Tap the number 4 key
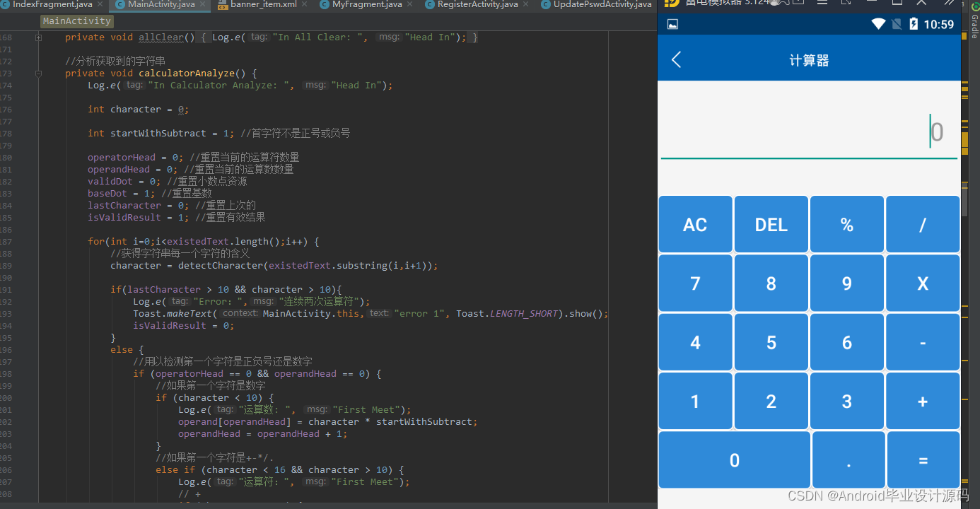The height and width of the screenshot is (509, 980). (x=695, y=342)
